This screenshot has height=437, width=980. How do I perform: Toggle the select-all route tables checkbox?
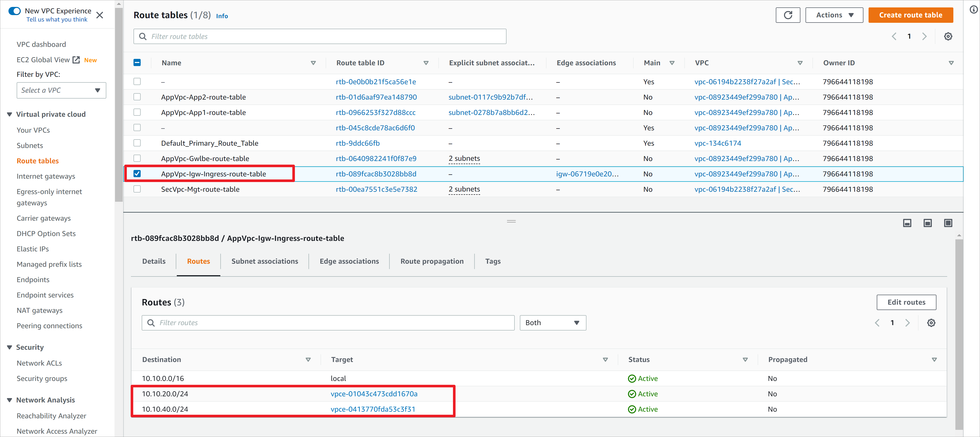point(137,63)
